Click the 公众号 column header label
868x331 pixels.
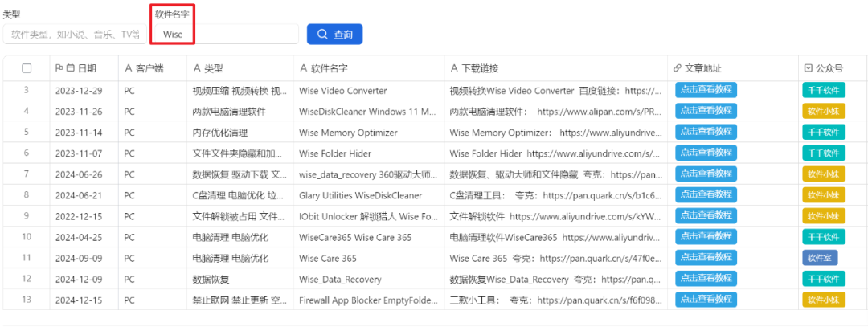829,68
